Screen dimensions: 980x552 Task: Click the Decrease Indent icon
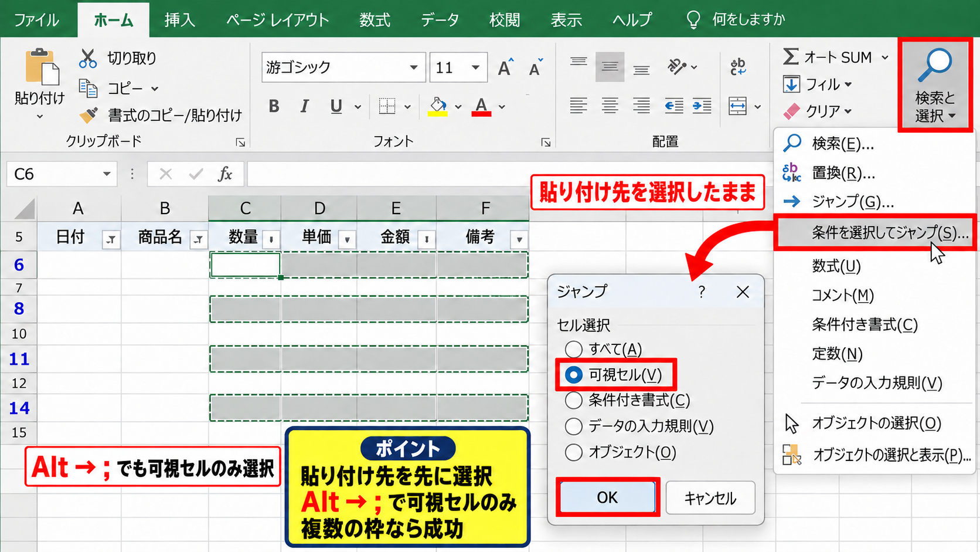point(674,106)
